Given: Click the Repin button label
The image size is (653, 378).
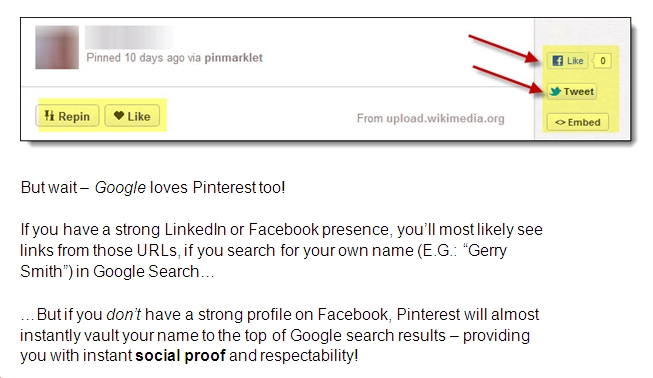Looking at the screenshot, I should pos(74,116).
